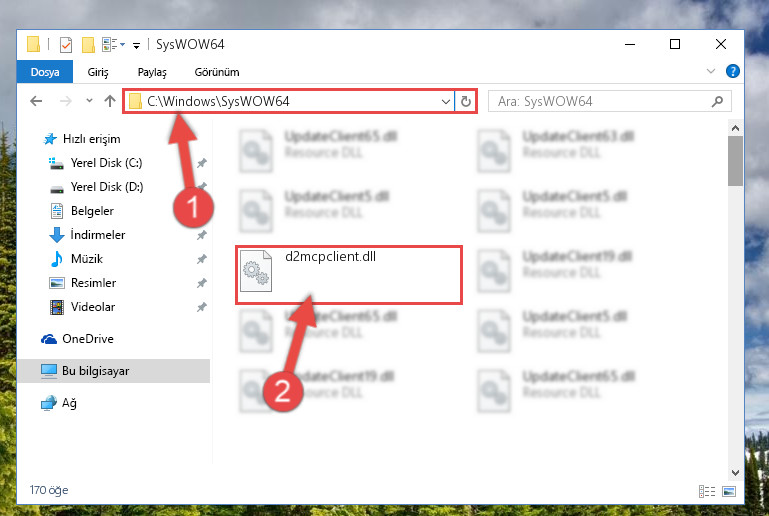Open the Customize Quick Access Toolbar dropdown
769x516 pixels.
point(136,46)
